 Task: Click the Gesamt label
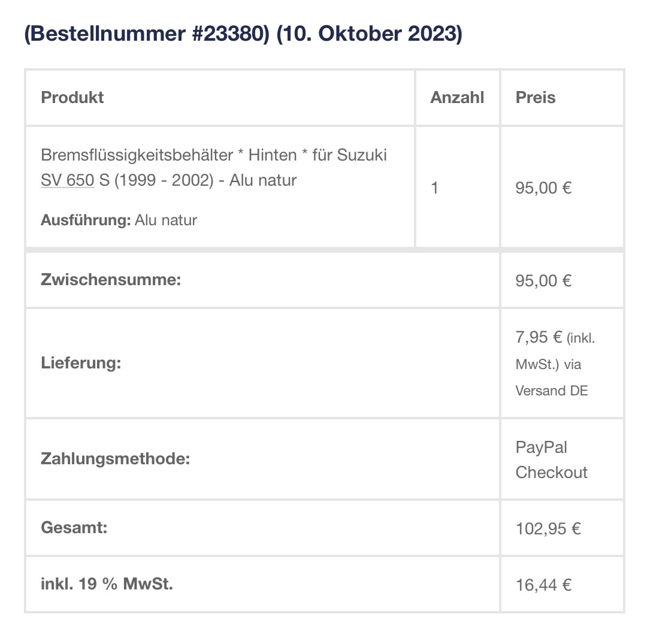[74, 528]
